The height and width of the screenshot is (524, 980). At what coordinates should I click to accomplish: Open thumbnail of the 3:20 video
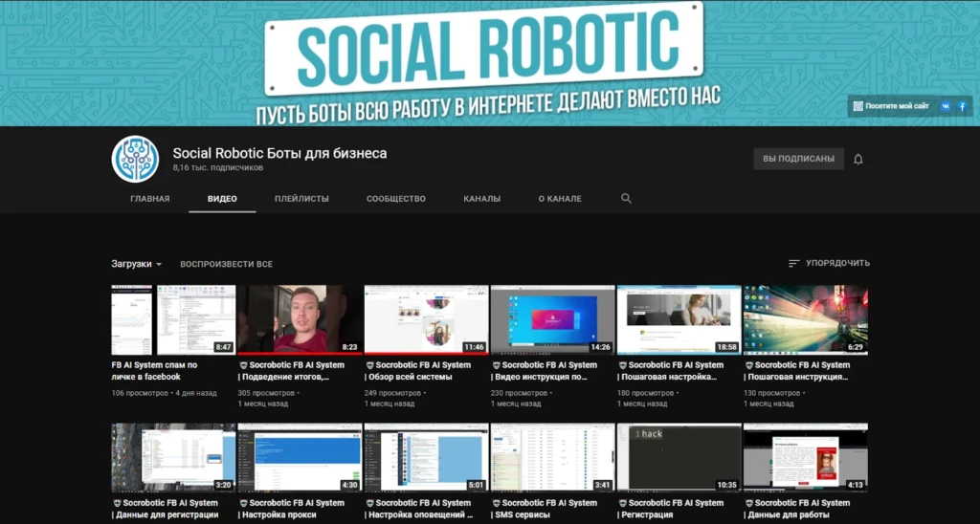(x=174, y=457)
